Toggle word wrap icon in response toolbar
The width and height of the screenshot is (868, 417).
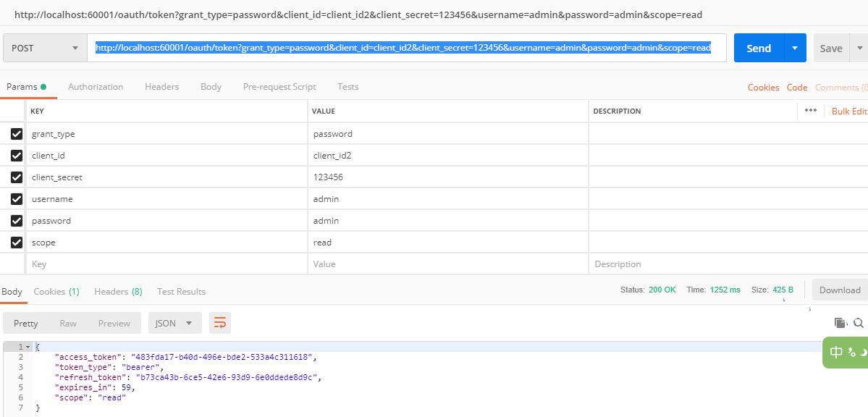[x=220, y=323]
